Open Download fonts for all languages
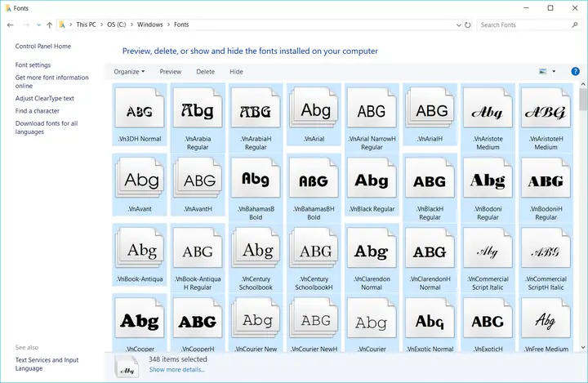Screen dimensions: 588x383 (47, 127)
